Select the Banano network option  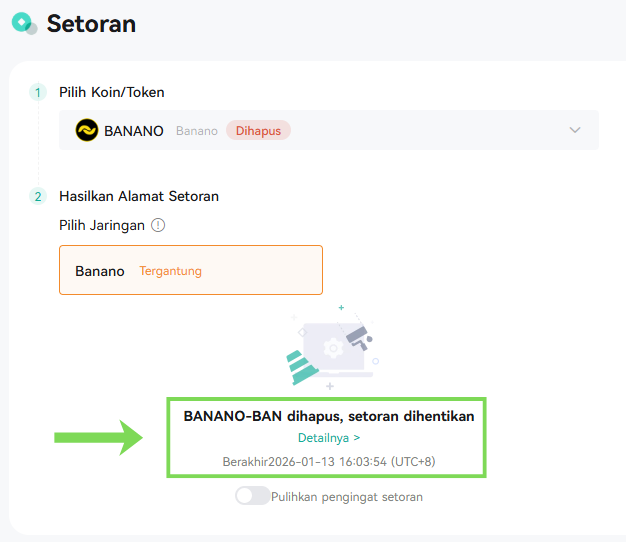click(191, 270)
